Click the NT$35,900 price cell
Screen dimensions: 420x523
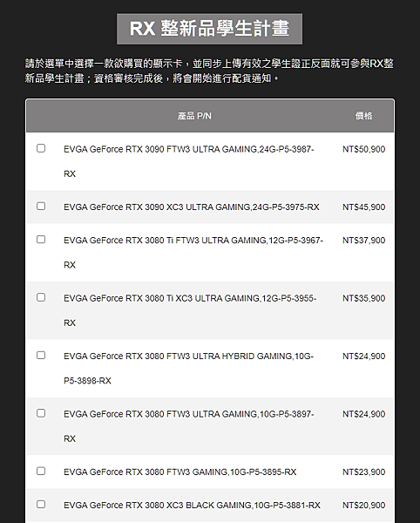coord(363,298)
